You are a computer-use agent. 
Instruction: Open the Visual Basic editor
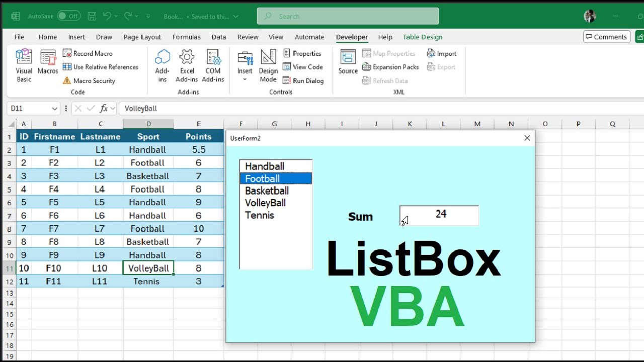24,66
